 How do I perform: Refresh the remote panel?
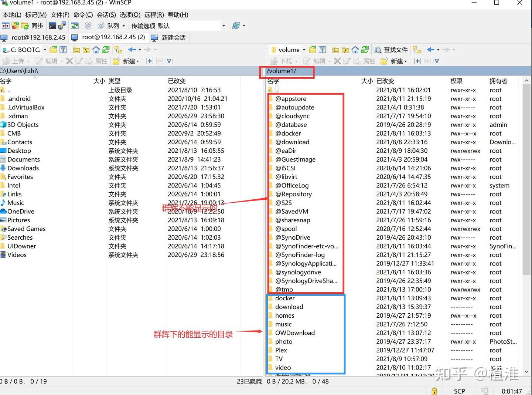(365, 50)
